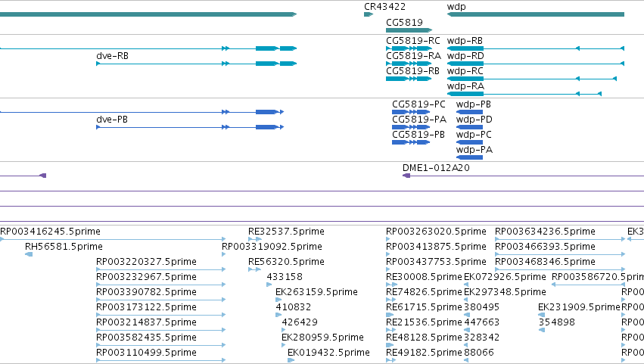
Task: Select the CG5819-PB protein label
Action: [418, 135]
